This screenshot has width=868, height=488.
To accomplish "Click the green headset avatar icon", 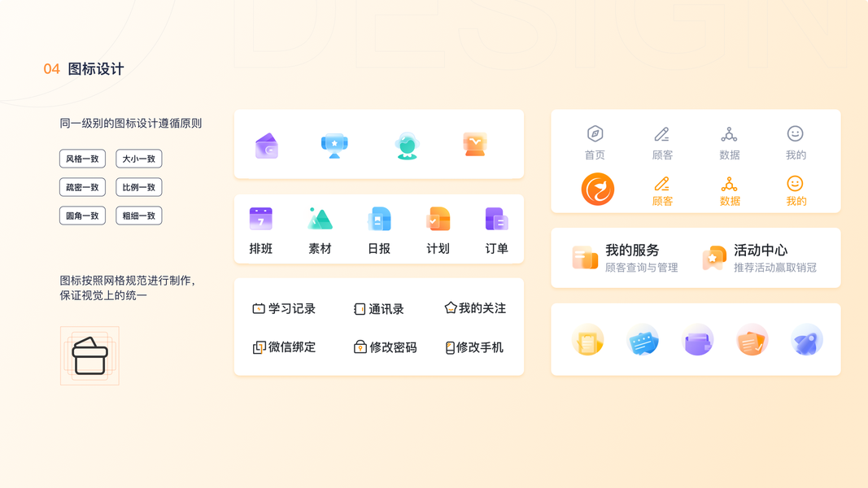I will [407, 146].
